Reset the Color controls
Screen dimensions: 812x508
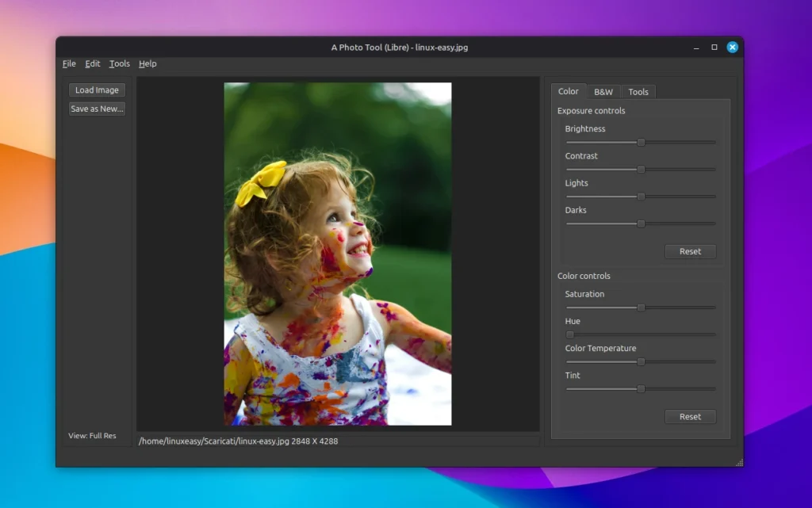tap(690, 416)
